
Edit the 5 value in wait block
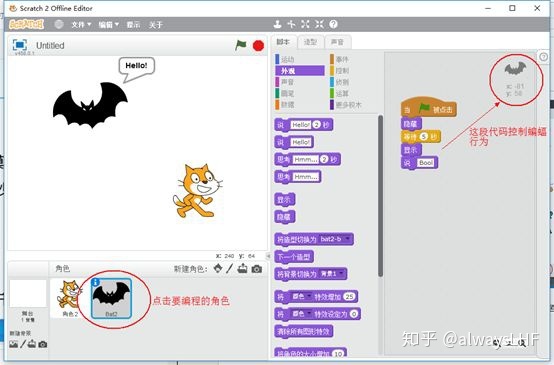[x=423, y=136]
